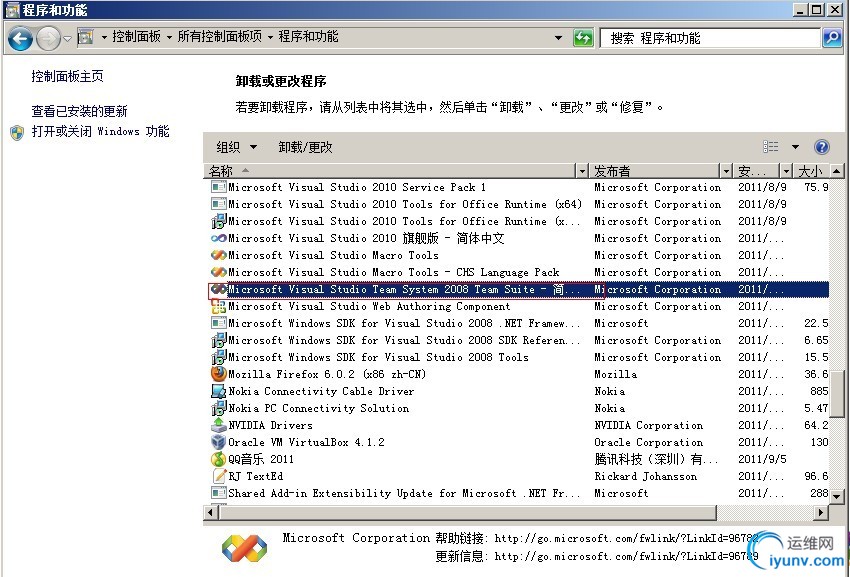This screenshot has height=577, width=850.
Task: Click the Nokia Connectivity Cable Driver icon
Action: coord(218,391)
